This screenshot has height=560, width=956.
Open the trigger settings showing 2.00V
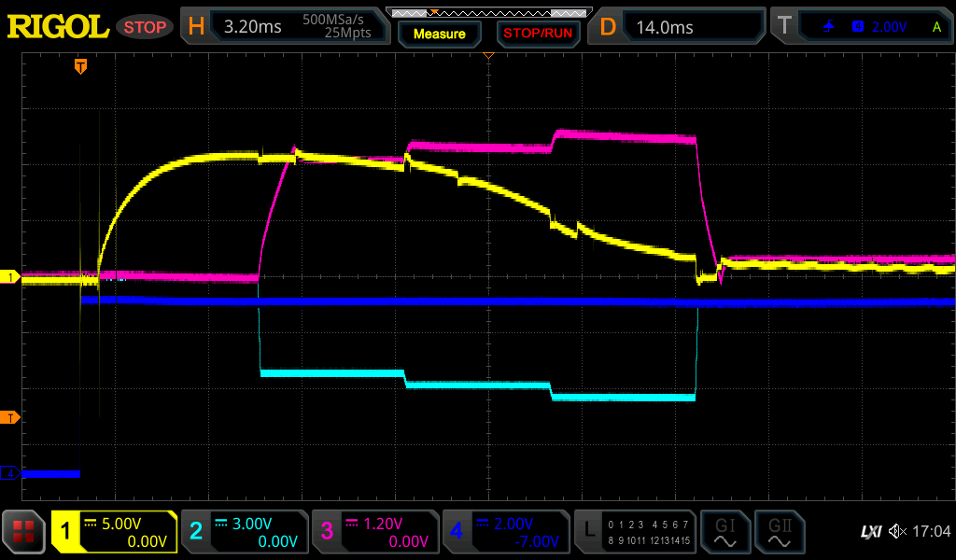[x=861, y=27]
